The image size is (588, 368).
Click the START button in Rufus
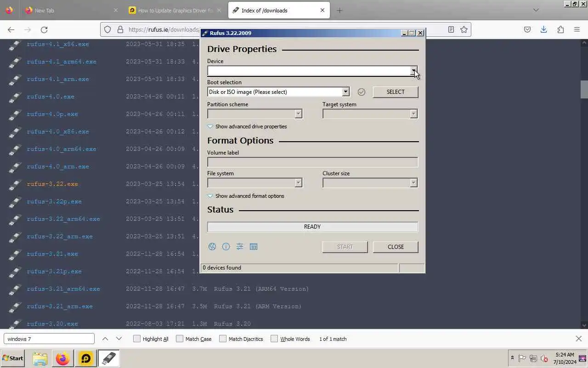345,247
